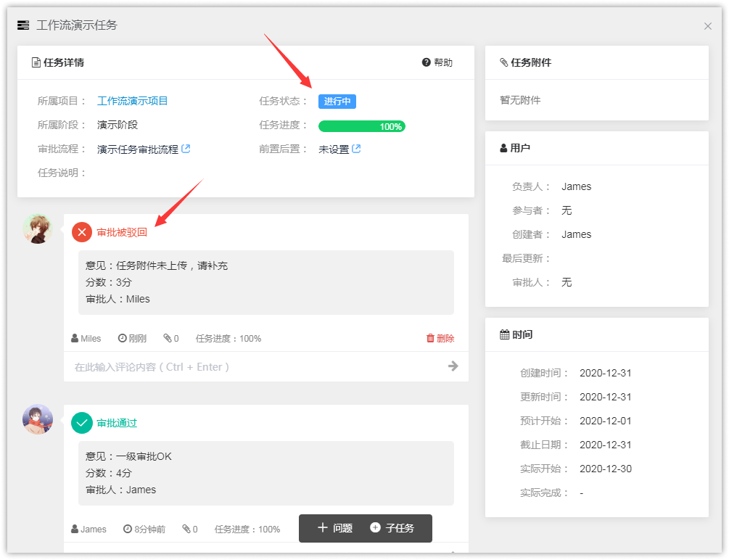
Task: Add a new 问题 from the floating bar
Action: coord(335,528)
